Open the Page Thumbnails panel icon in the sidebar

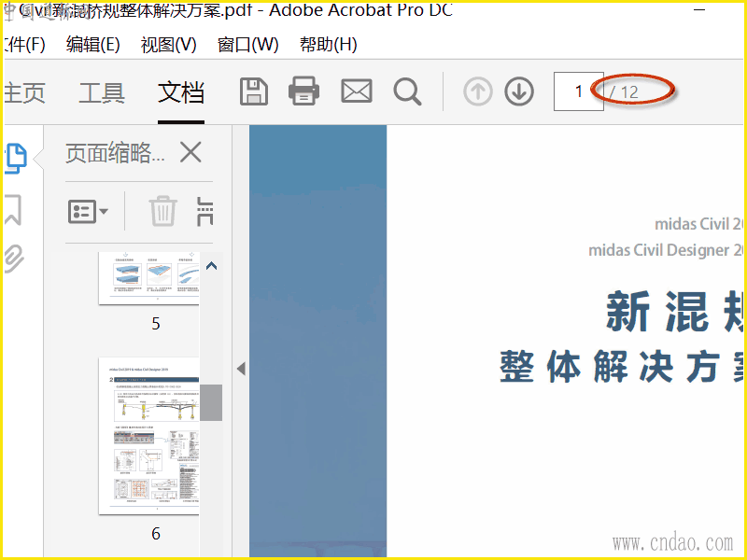click(x=16, y=158)
